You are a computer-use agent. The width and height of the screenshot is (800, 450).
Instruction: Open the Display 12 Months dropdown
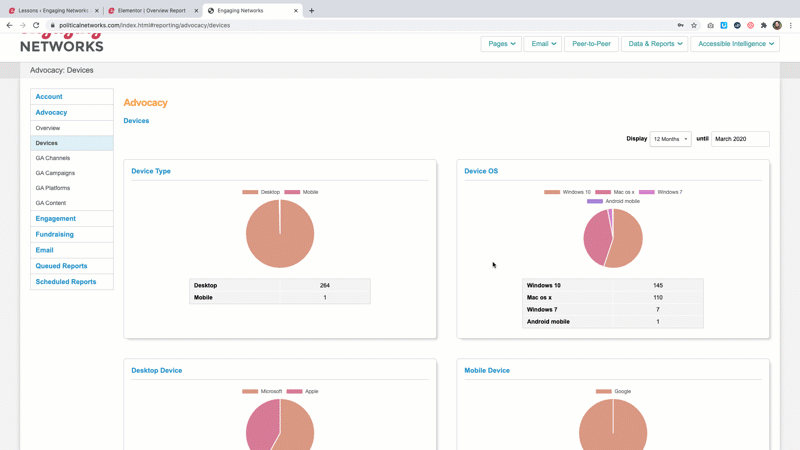pos(670,139)
